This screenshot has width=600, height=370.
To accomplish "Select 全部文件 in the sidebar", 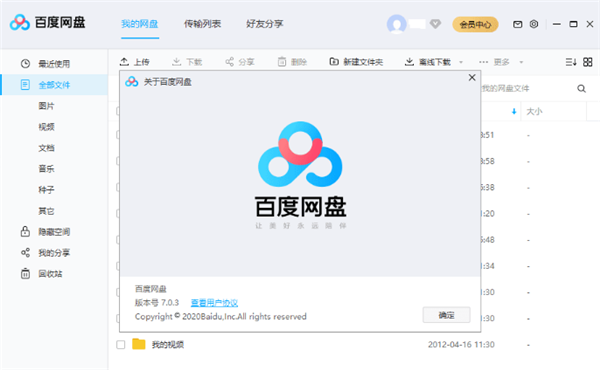I will click(x=54, y=85).
